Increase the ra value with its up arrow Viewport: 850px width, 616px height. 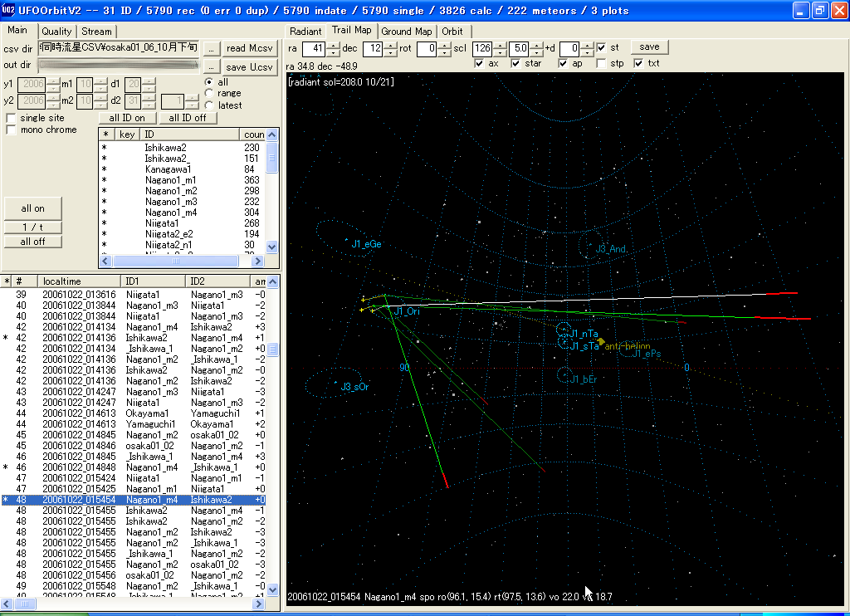(334, 45)
